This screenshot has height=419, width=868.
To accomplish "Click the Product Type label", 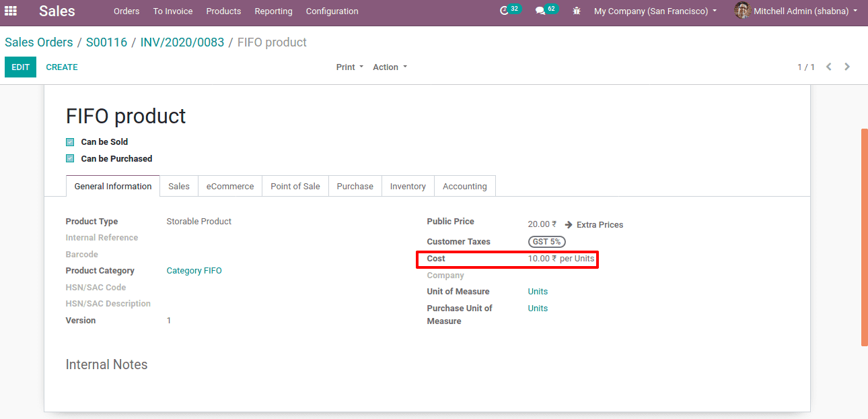I will [92, 222].
